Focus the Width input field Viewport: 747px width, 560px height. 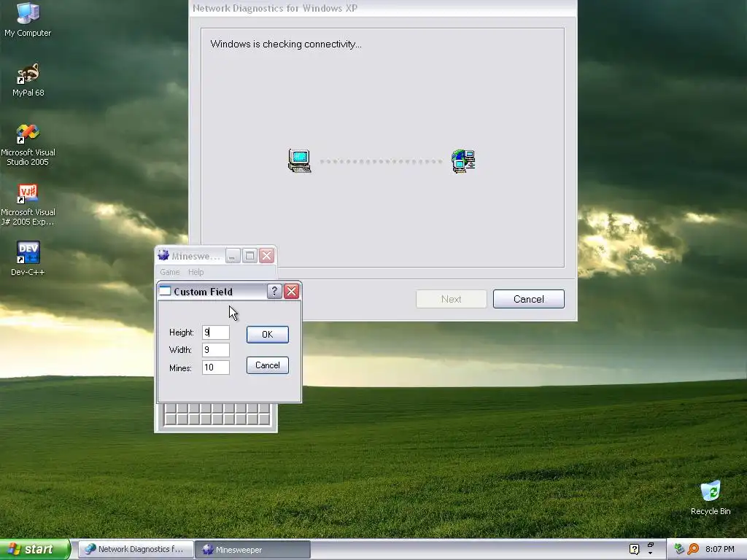[216, 350]
